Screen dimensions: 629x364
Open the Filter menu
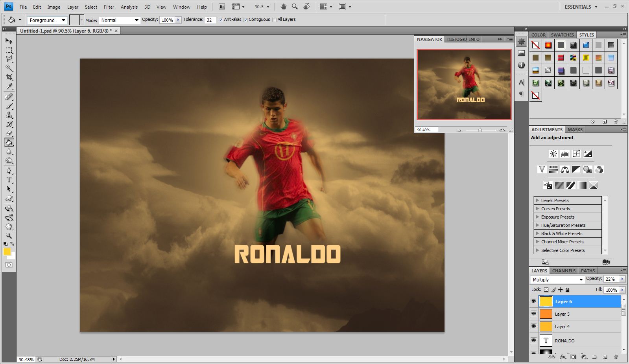[109, 7]
